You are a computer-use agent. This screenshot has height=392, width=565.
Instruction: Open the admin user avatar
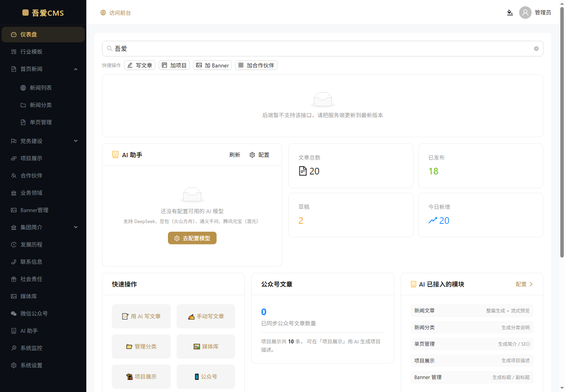coord(525,13)
